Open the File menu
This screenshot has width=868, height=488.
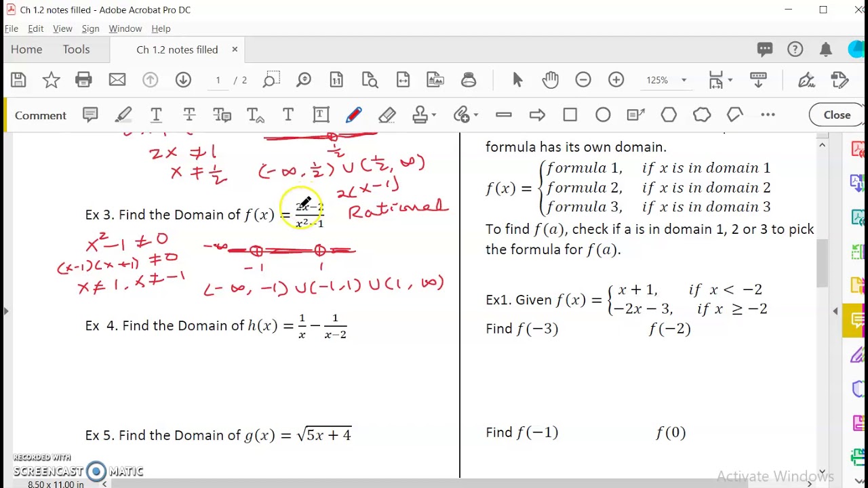(12, 28)
